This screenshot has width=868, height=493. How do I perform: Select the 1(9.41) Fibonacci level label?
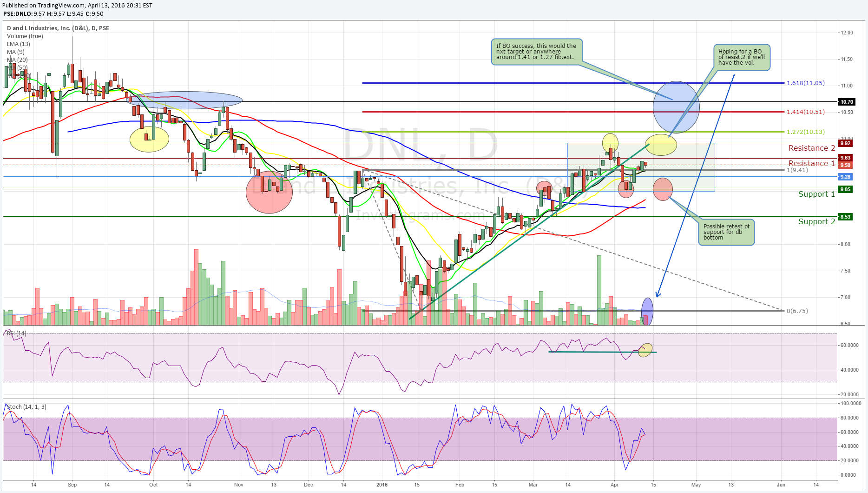tap(797, 170)
